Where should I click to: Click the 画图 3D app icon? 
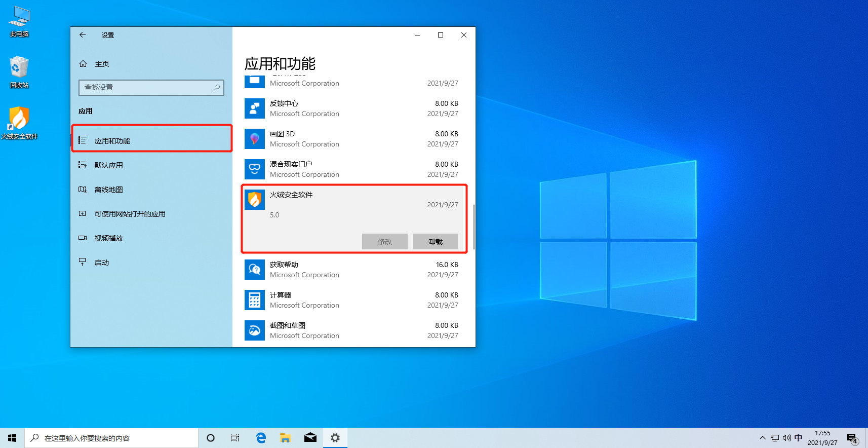(x=255, y=139)
